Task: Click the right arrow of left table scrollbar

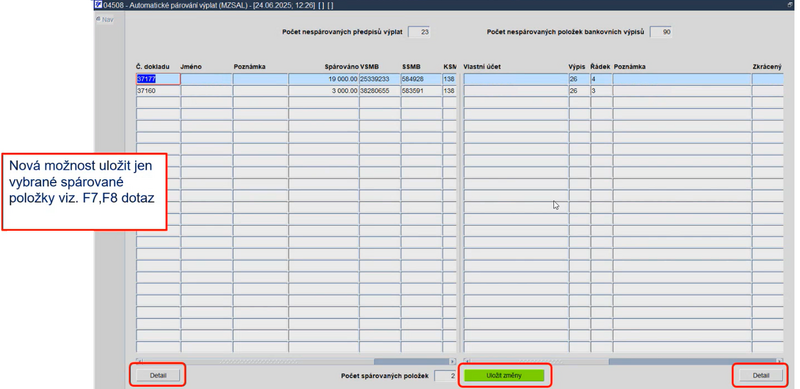Action: pyautogui.click(x=453, y=361)
